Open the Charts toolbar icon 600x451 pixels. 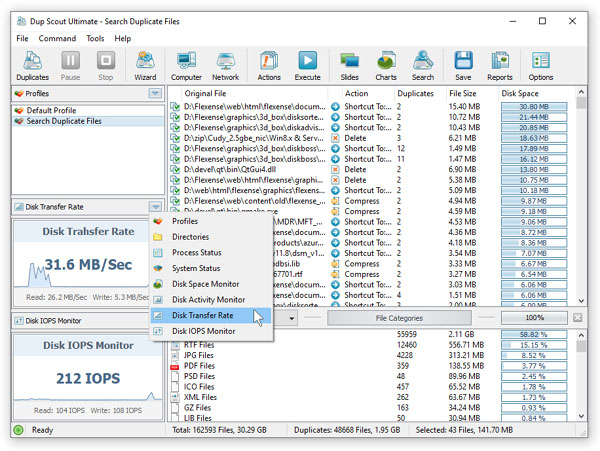click(x=386, y=65)
